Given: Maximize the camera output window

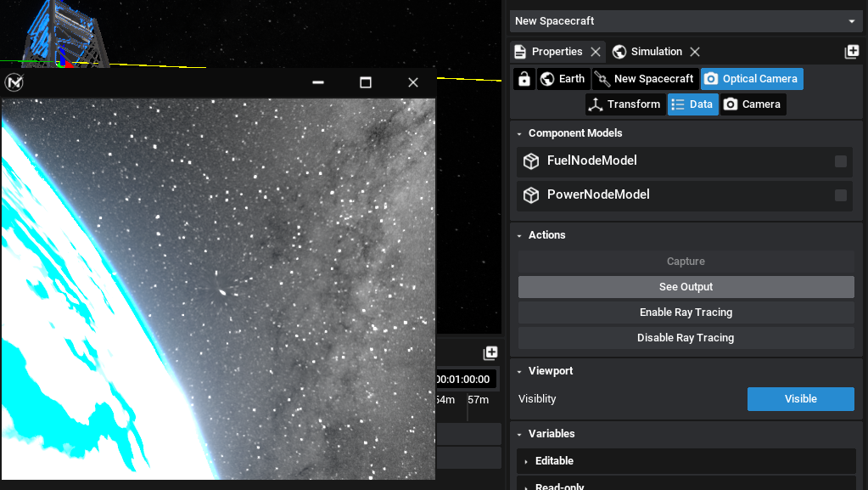Looking at the screenshot, I should point(366,82).
